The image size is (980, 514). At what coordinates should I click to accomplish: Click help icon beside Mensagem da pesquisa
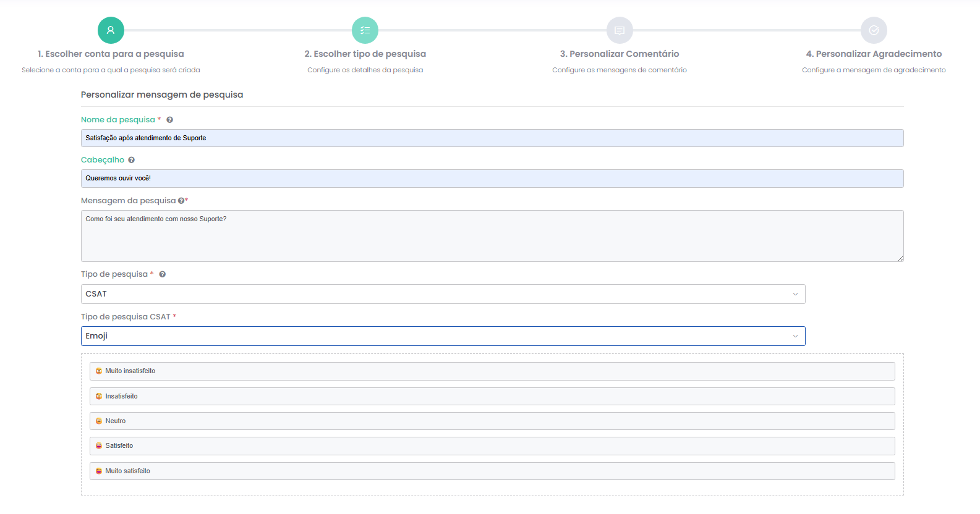[x=181, y=201]
